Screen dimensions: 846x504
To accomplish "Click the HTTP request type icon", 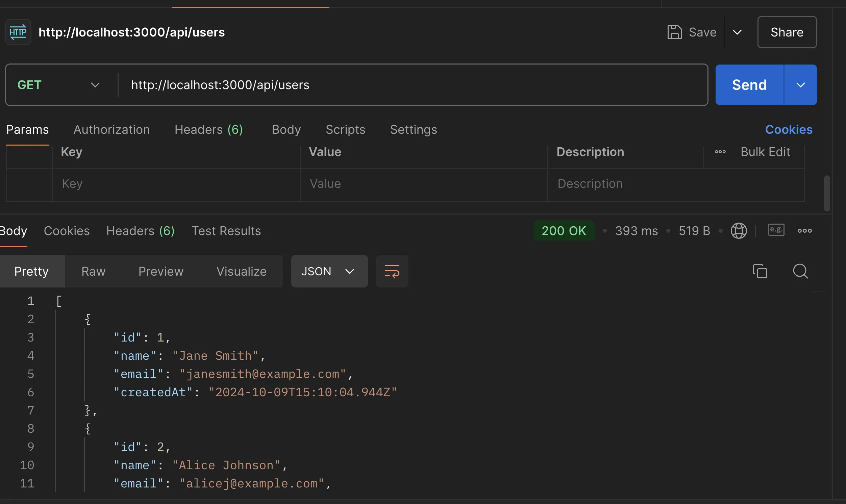I will point(18,32).
